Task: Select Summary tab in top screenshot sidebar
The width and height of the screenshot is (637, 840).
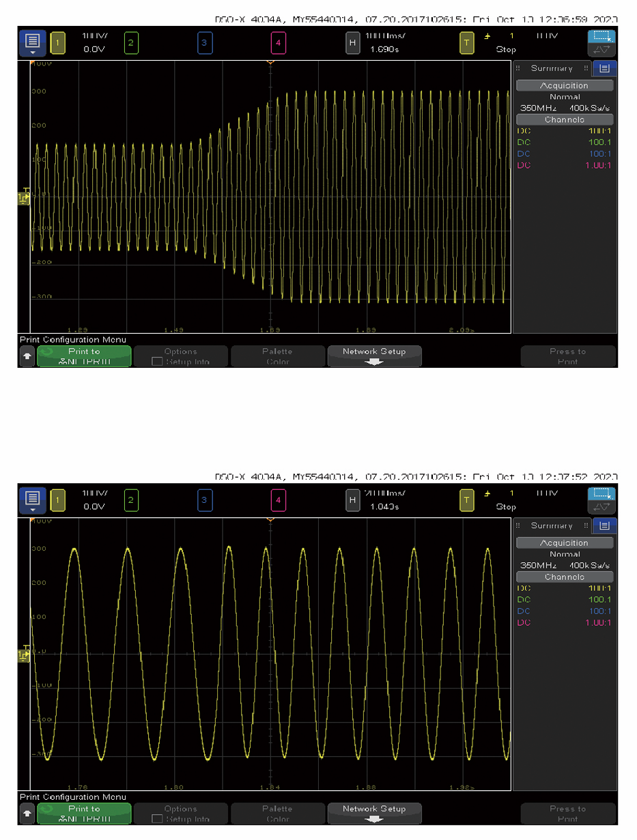Action: pyautogui.click(x=552, y=68)
